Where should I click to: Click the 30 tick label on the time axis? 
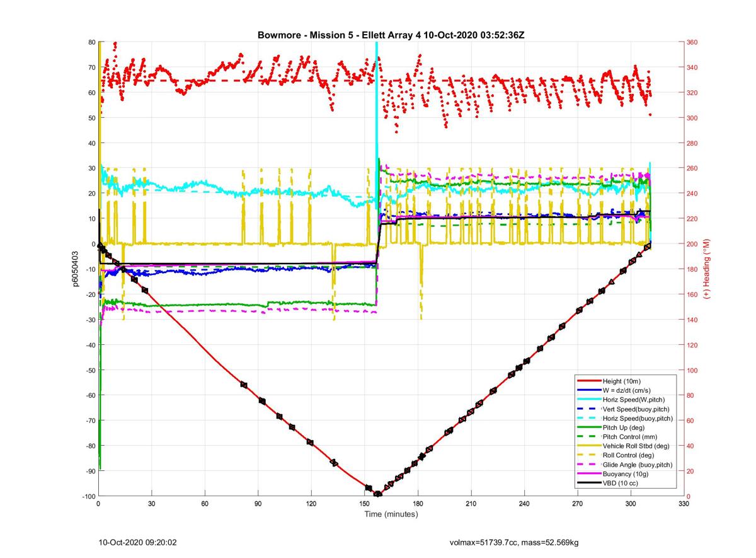coord(151,504)
